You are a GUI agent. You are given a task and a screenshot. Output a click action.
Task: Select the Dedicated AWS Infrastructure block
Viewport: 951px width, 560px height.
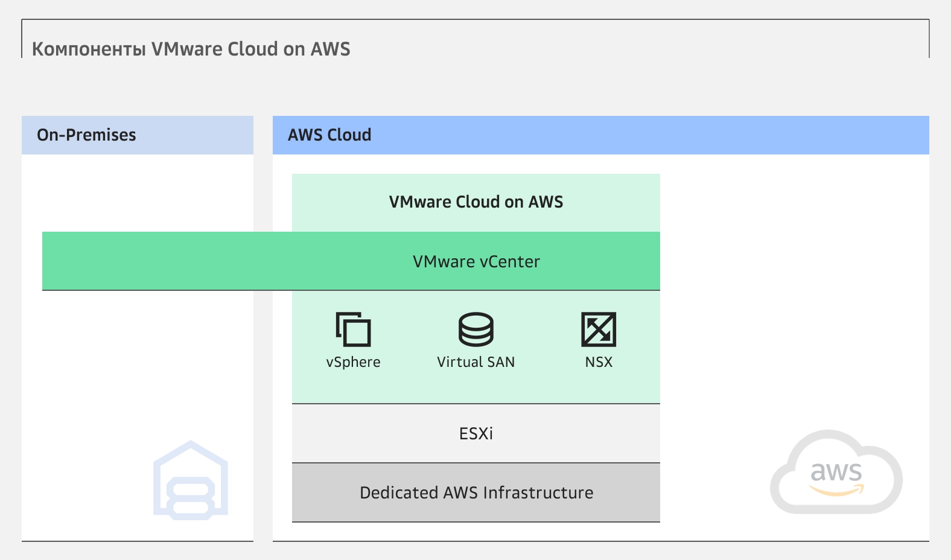pos(476,492)
